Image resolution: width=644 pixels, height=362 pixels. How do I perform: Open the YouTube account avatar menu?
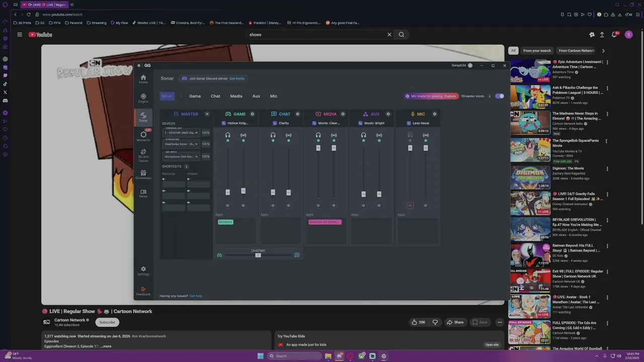tap(628, 35)
